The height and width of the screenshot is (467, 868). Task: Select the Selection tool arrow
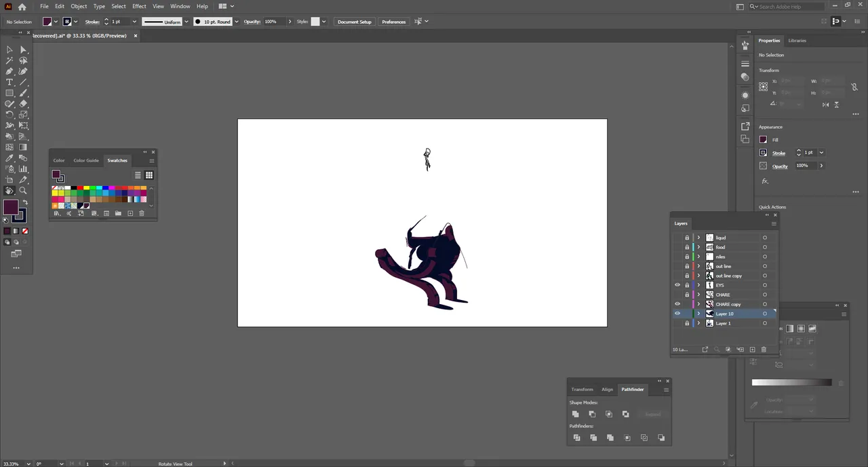coord(9,50)
